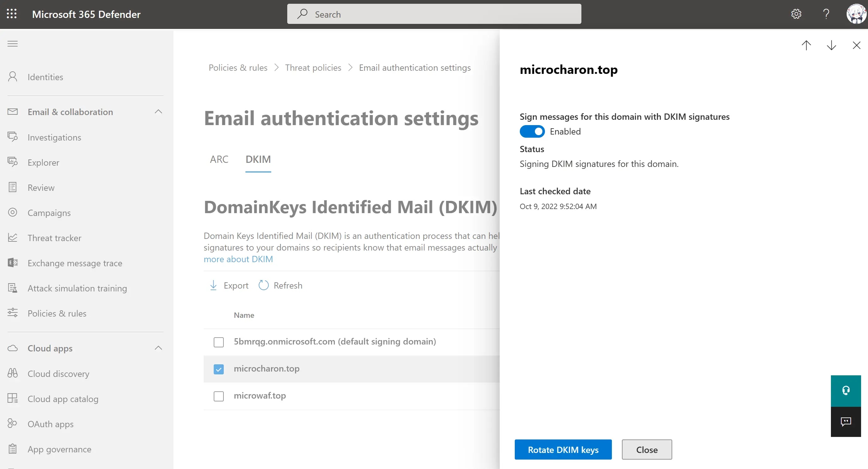Click the Microsoft 365 Defender title
The image size is (868, 469).
(x=86, y=14)
